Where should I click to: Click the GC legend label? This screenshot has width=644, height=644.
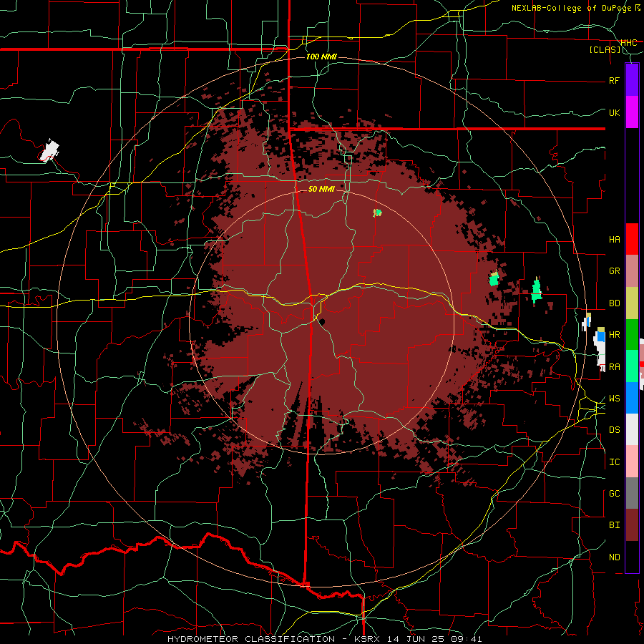point(614,494)
